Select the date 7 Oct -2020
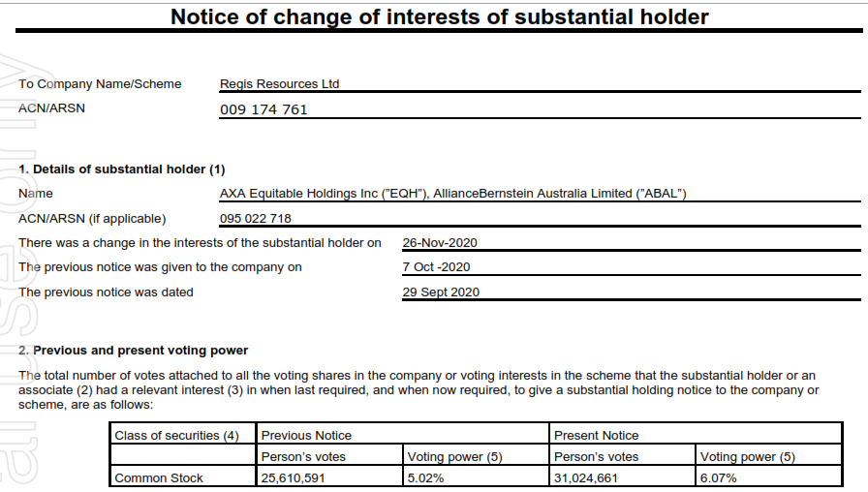Image resolution: width=868 pixels, height=492 pixels. point(436,267)
